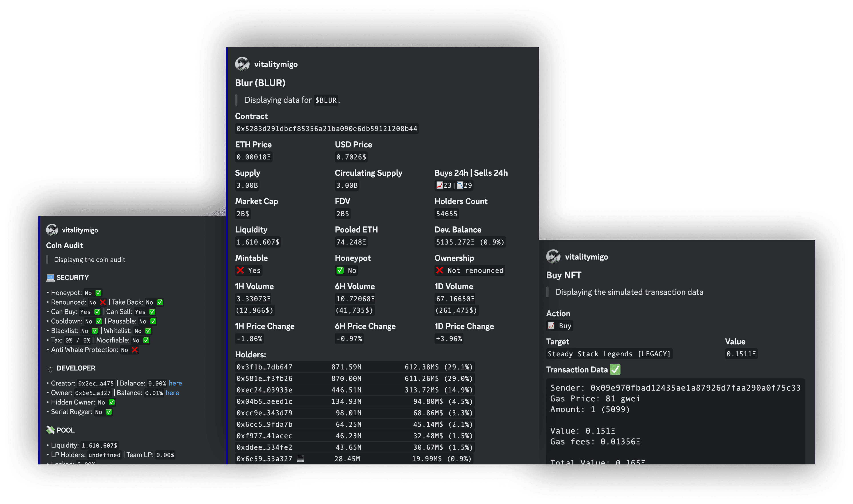Image resolution: width=853 pixels, height=504 pixels.
Task: Click the green check next to Honeypot No
Action: (340, 270)
